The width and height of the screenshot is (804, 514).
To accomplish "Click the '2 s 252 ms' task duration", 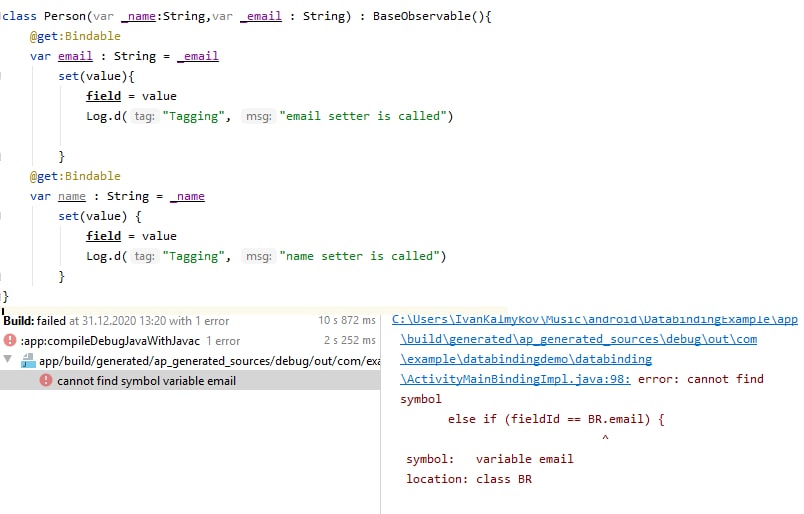I will click(x=350, y=341).
